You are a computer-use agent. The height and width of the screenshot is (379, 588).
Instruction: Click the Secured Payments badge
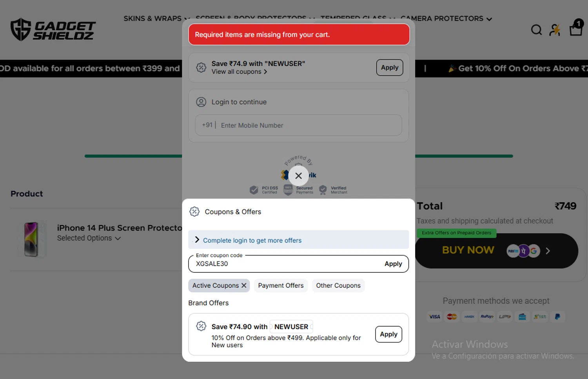[298, 190]
